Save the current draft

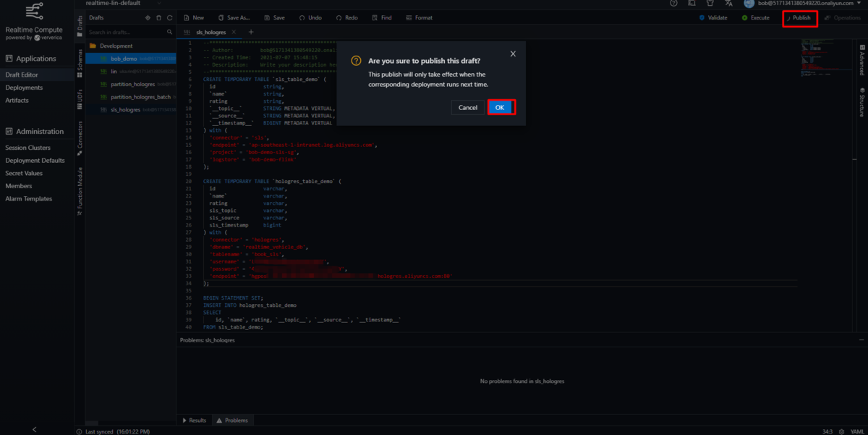point(274,17)
